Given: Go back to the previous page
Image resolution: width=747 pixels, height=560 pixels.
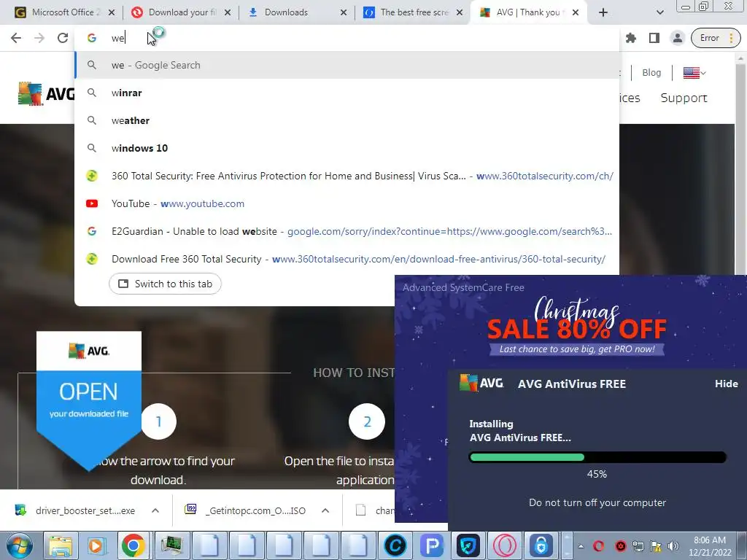Looking at the screenshot, I should [x=16, y=38].
